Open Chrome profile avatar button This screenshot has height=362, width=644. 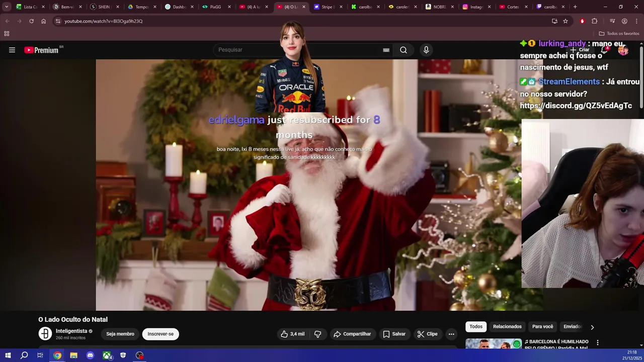click(x=624, y=21)
